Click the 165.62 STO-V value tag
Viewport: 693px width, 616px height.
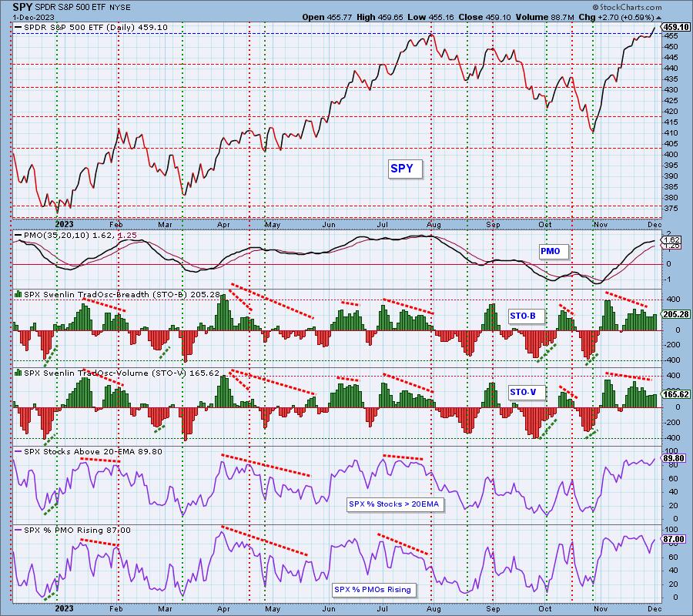[x=676, y=394]
